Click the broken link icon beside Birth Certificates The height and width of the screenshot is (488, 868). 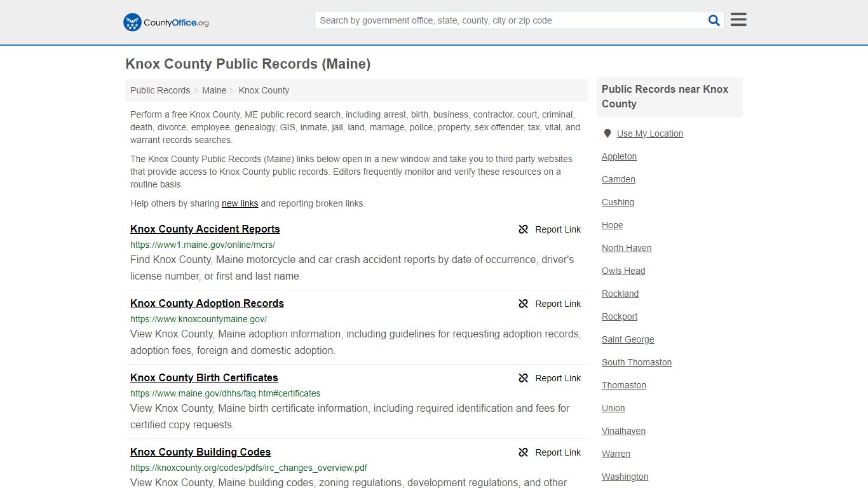(523, 378)
